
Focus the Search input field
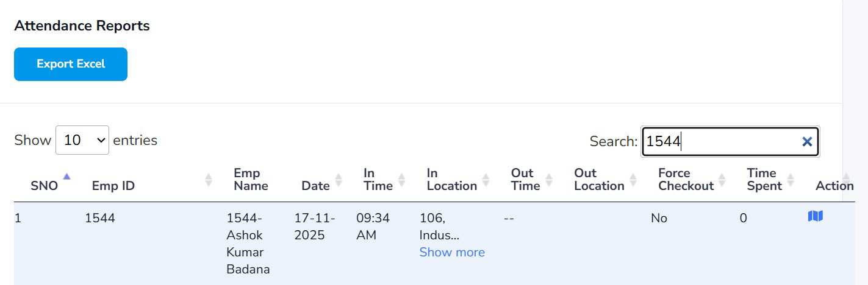tap(720, 142)
